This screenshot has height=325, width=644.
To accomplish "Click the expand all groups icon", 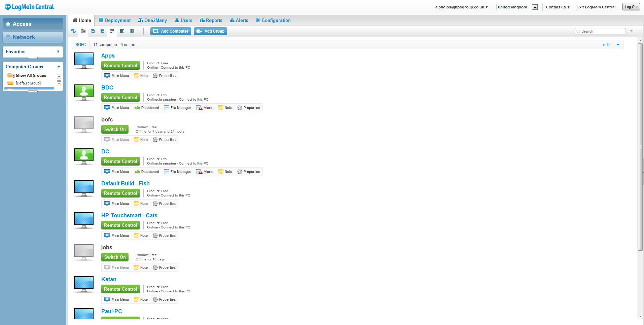I will coord(93,31).
